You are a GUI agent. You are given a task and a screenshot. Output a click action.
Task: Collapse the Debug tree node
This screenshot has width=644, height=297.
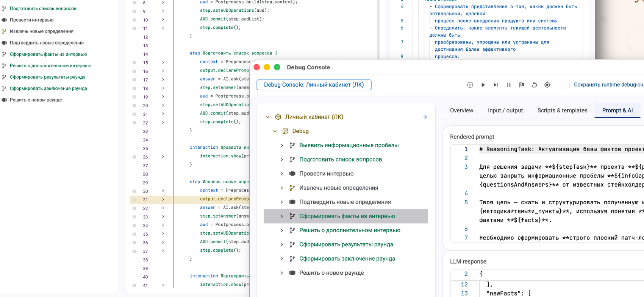[275, 131]
